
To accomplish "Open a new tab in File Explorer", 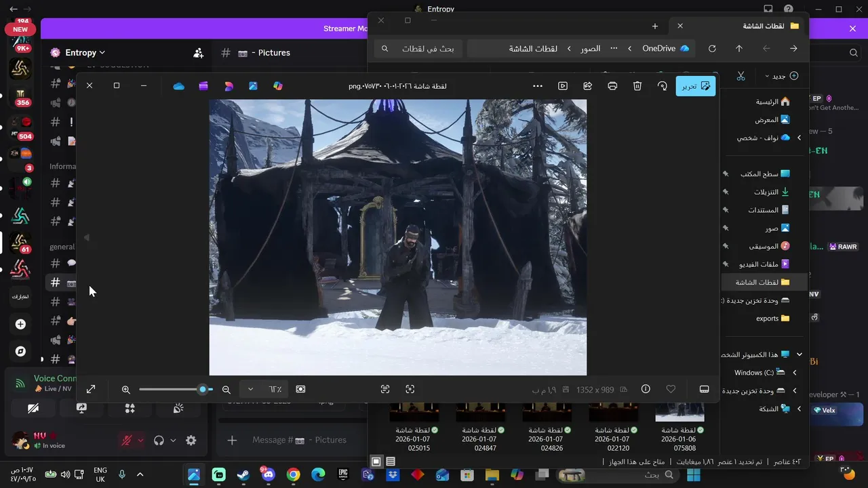I will (x=655, y=26).
